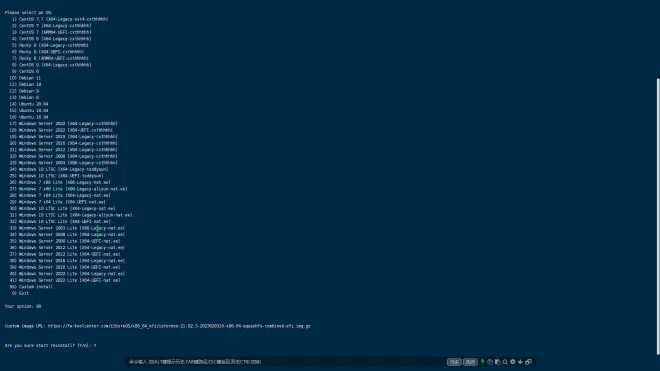The width and height of the screenshot is (660, 371).
Task: Click the custom image URL text
Action: pos(179,326)
